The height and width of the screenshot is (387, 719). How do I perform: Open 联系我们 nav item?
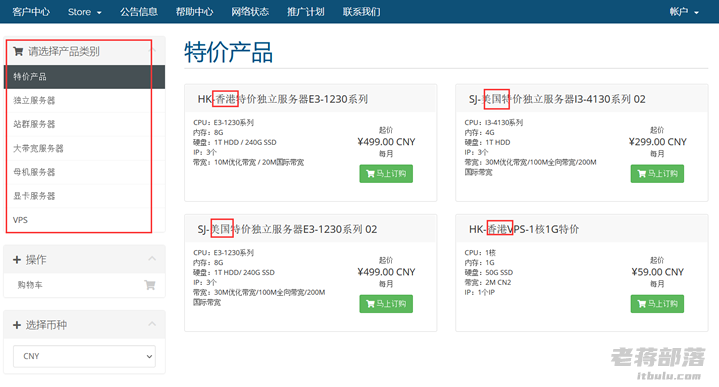coord(361,12)
